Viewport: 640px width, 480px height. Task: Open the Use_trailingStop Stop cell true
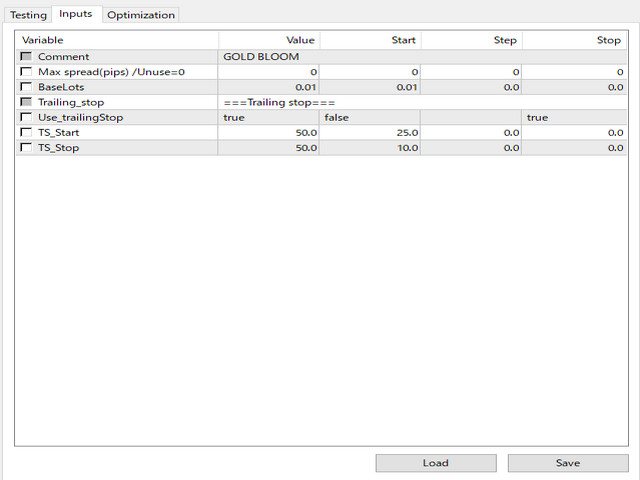click(574, 118)
